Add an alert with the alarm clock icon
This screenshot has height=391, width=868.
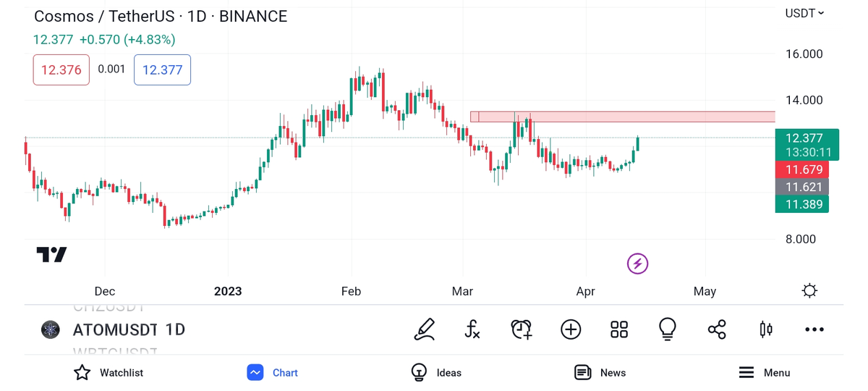point(521,329)
